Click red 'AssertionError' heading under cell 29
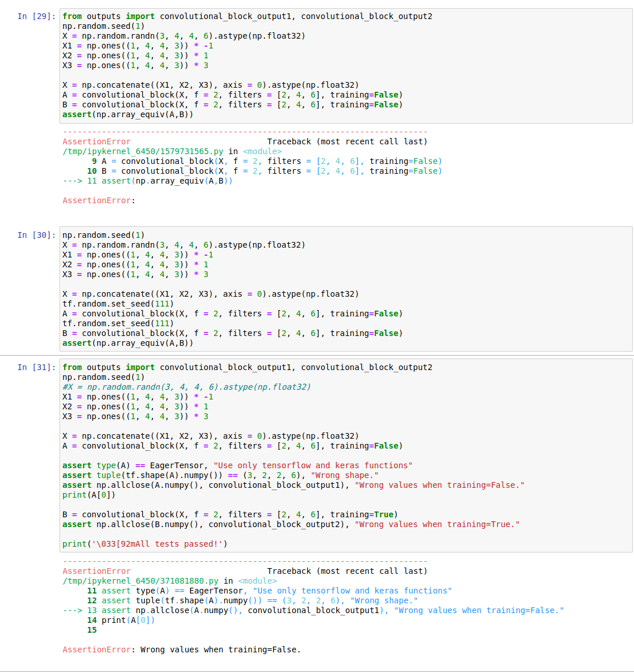Screen dimensions: 634x672 (x=96, y=141)
